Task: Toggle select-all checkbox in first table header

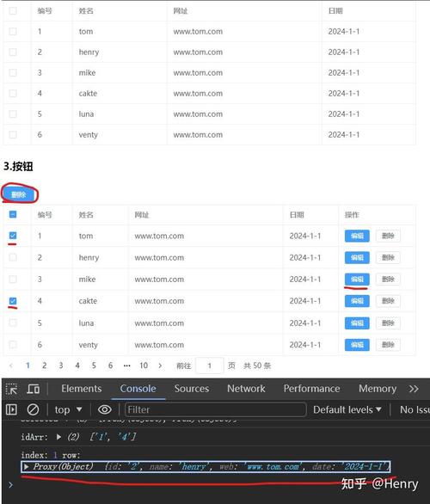Action: pyautogui.click(x=13, y=11)
